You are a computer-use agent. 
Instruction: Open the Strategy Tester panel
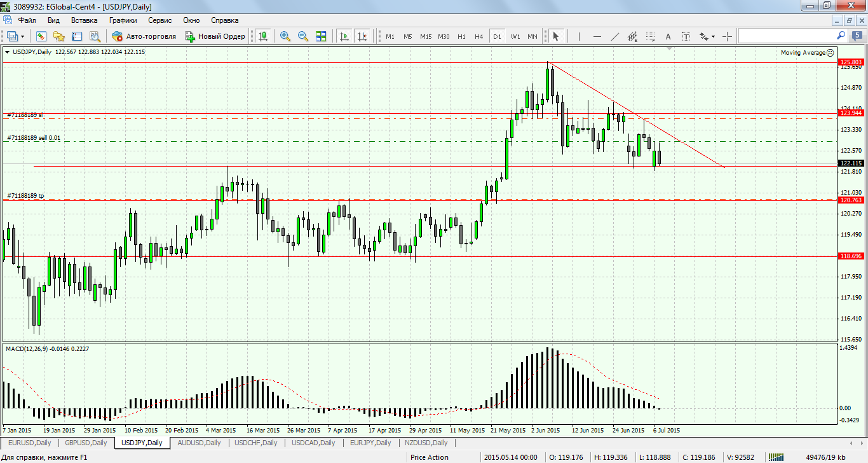click(95, 36)
